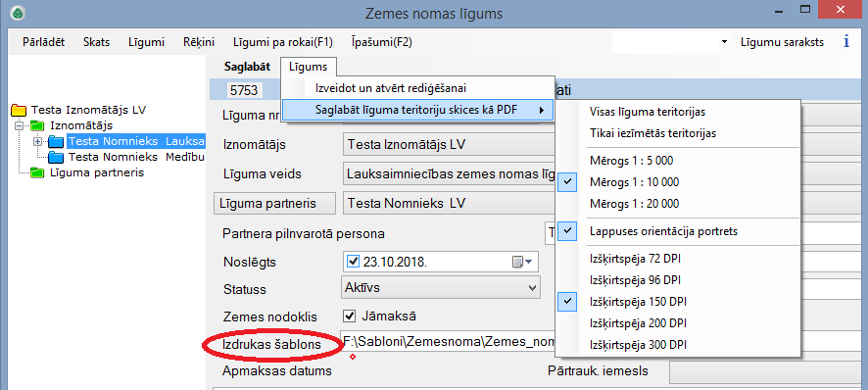
Task: Click green folder icon of Līguma partneris
Action: tap(38, 172)
